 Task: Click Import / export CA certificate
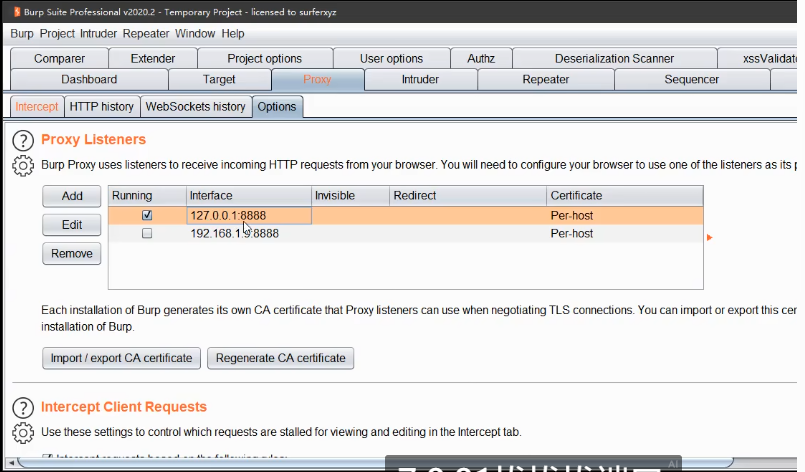coord(121,358)
